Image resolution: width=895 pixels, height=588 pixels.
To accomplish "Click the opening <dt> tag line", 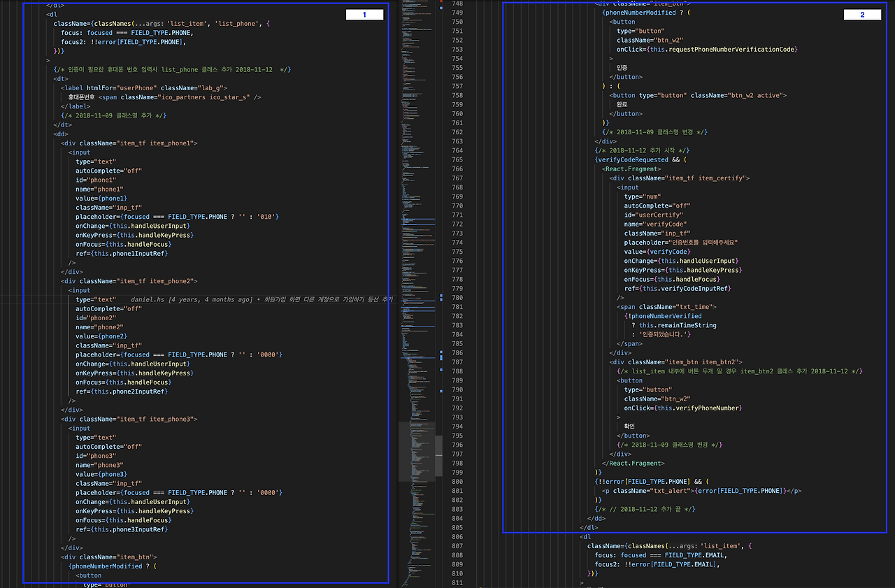I will [x=61, y=78].
